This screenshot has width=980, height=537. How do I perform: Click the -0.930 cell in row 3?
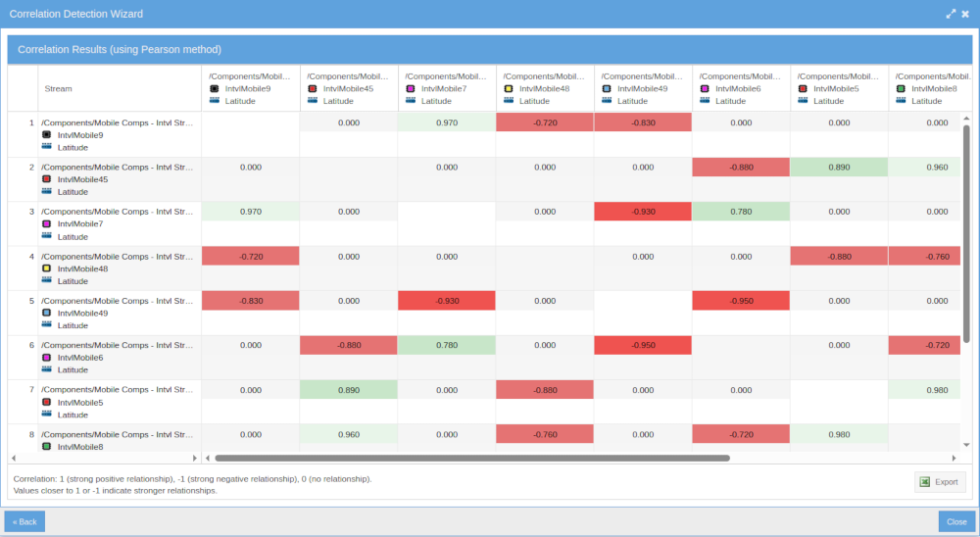(x=643, y=212)
